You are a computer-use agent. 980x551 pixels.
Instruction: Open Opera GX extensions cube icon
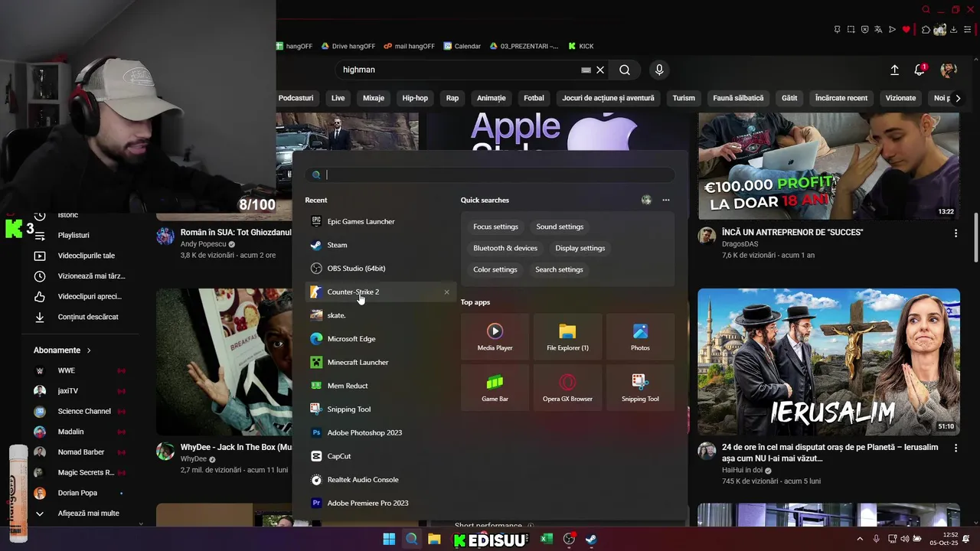point(926,29)
